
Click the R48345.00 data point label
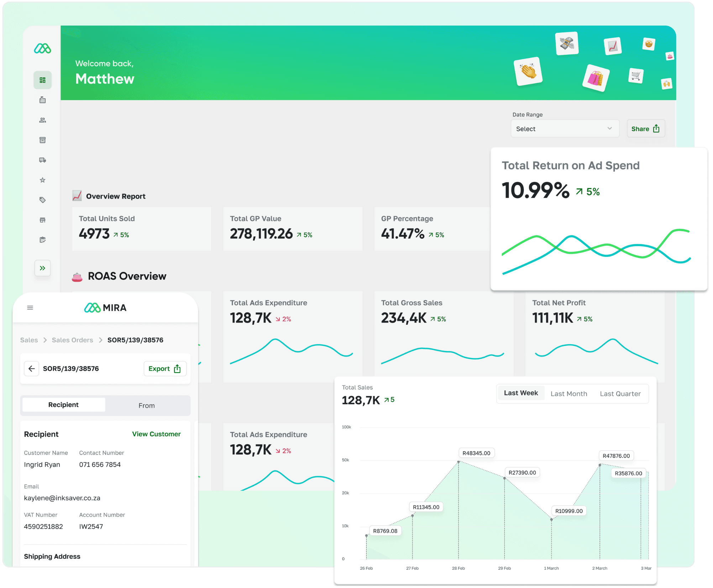tap(476, 453)
